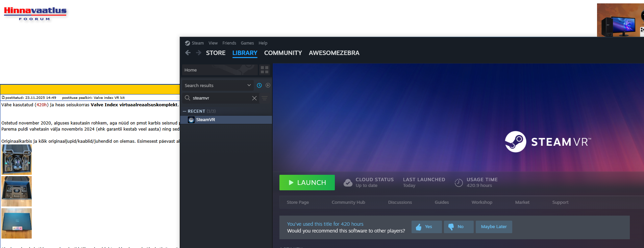
Task: Click the thumbs down No button
Action: tap(459, 227)
